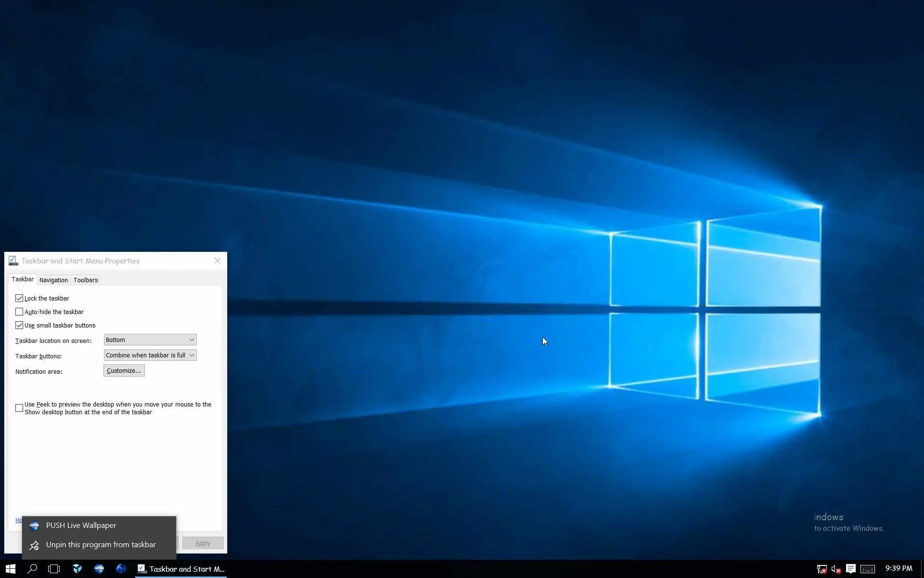Screen dimensions: 924x578
Task: Switch to the Toolbars tab
Action: click(x=86, y=280)
